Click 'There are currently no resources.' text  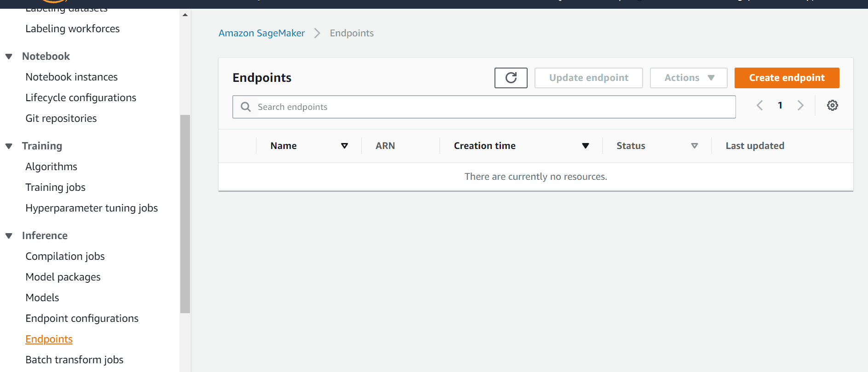point(535,177)
